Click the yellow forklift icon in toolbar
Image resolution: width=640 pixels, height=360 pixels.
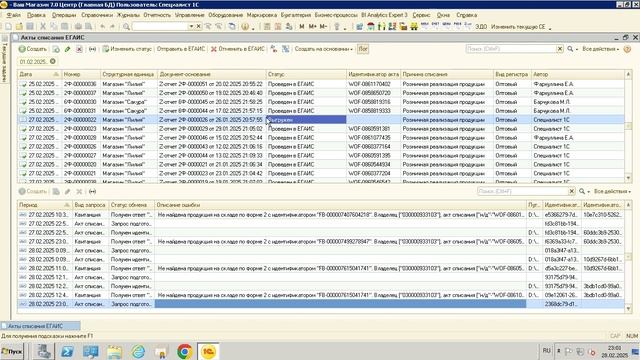point(413,27)
